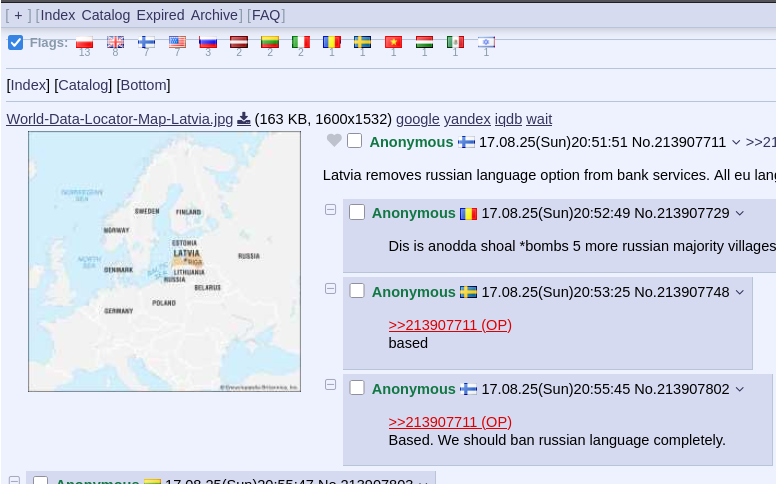Open the post menu arrow for No.213907729
The image size is (776, 484).
(x=740, y=213)
